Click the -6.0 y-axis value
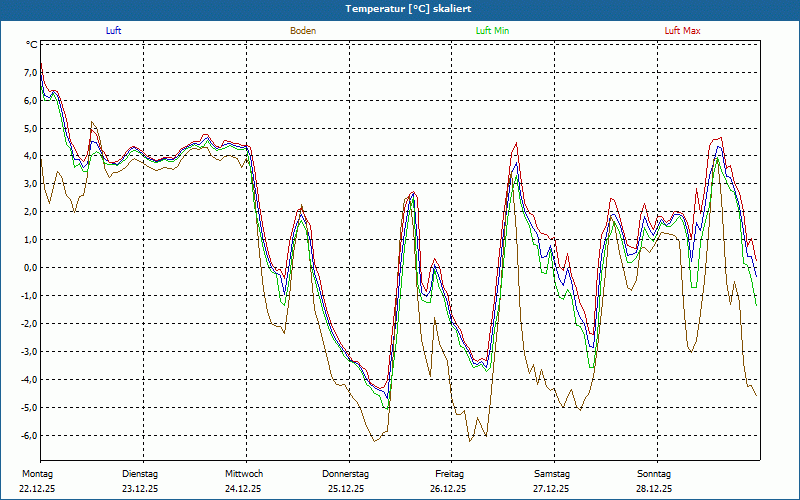Screen dimensions: 800x500 pos(27,436)
